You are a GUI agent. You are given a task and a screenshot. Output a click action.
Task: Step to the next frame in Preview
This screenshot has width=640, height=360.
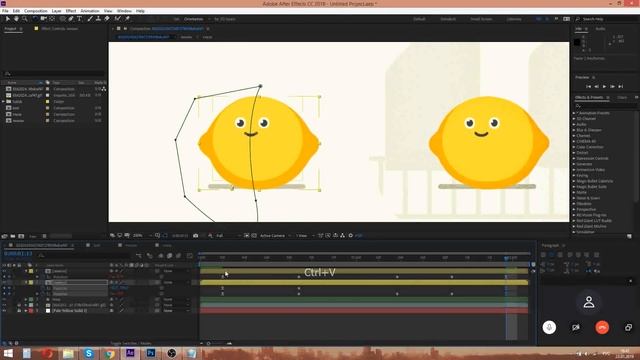point(613,87)
